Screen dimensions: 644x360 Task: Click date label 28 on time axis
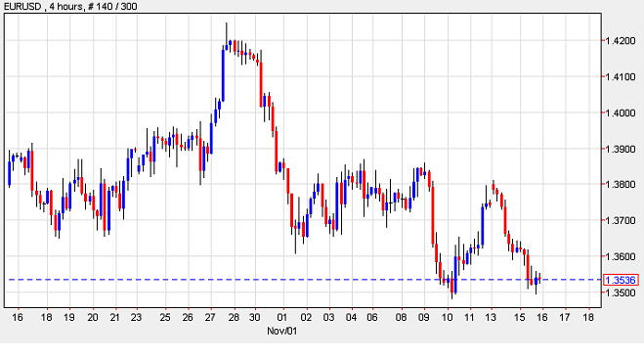point(234,317)
